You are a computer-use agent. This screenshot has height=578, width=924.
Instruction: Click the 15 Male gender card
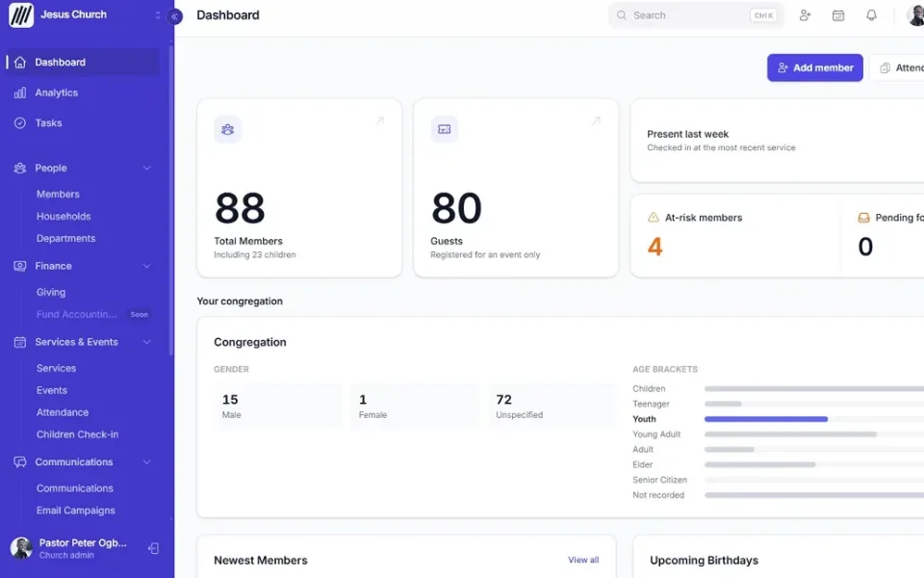pos(277,406)
